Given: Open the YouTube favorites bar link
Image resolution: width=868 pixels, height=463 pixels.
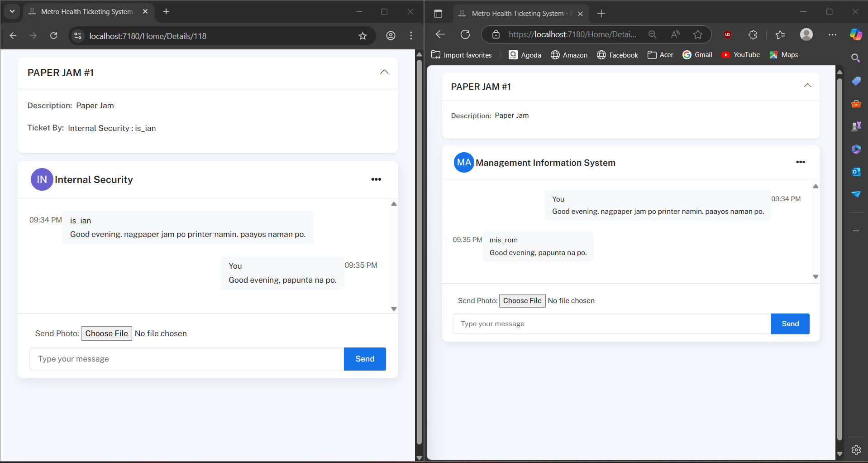Looking at the screenshot, I should pyautogui.click(x=740, y=55).
